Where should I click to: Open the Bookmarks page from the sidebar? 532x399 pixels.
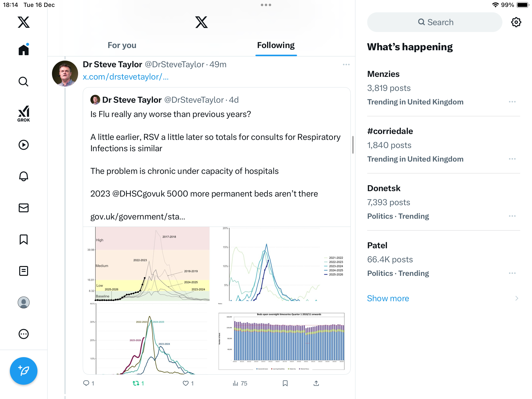pos(24,239)
